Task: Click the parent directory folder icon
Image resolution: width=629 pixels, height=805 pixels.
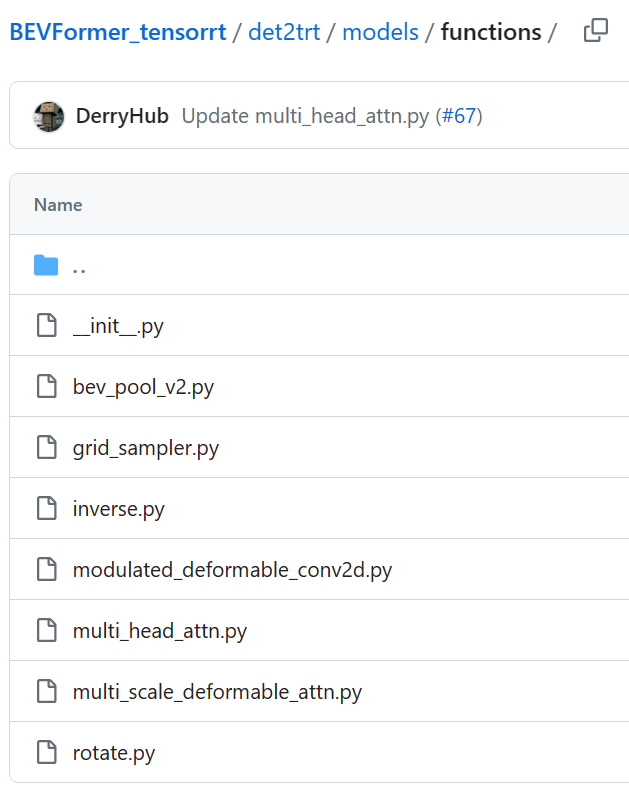Action: 46,265
